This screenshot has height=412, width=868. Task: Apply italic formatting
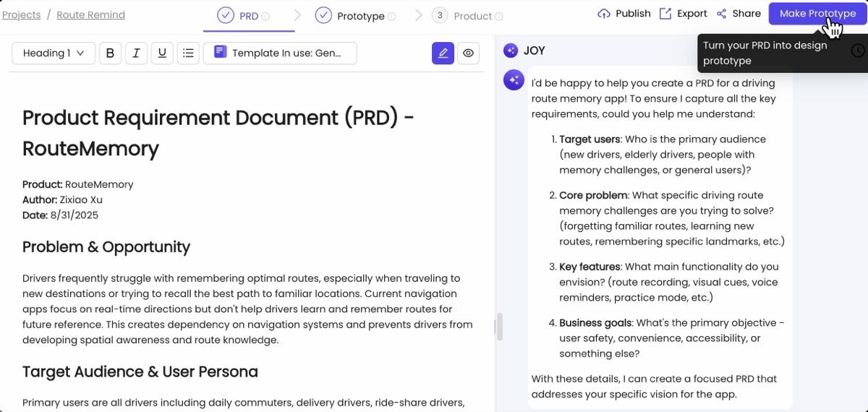[136, 53]
